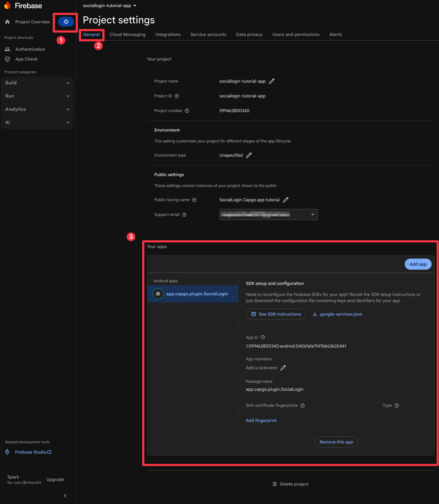439x504 pixels.
Task: Click Remove this app
Action: click(x=336, y=442)
